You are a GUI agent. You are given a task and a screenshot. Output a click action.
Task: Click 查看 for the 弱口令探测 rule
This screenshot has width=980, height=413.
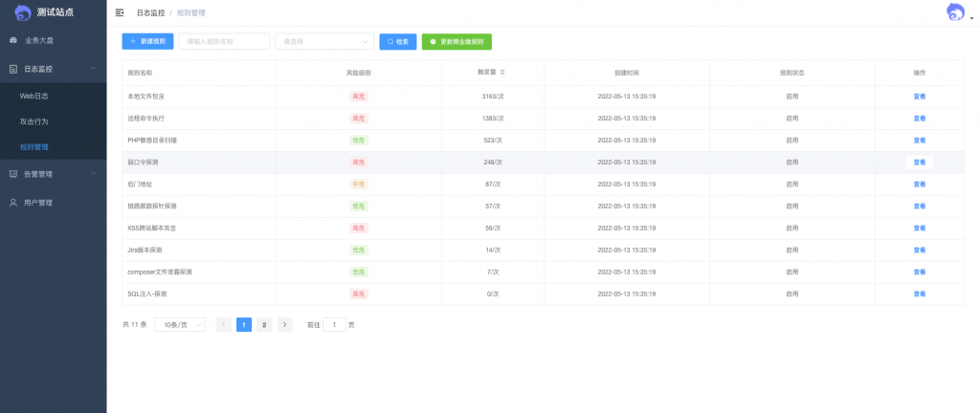tap(920, 163)
